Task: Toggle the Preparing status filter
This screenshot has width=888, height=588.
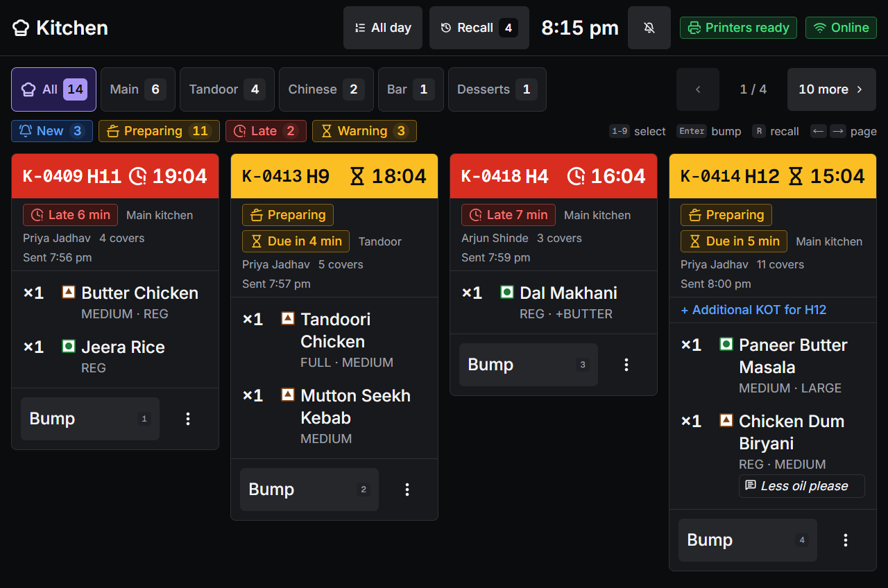Action: [x=159, y=131]
